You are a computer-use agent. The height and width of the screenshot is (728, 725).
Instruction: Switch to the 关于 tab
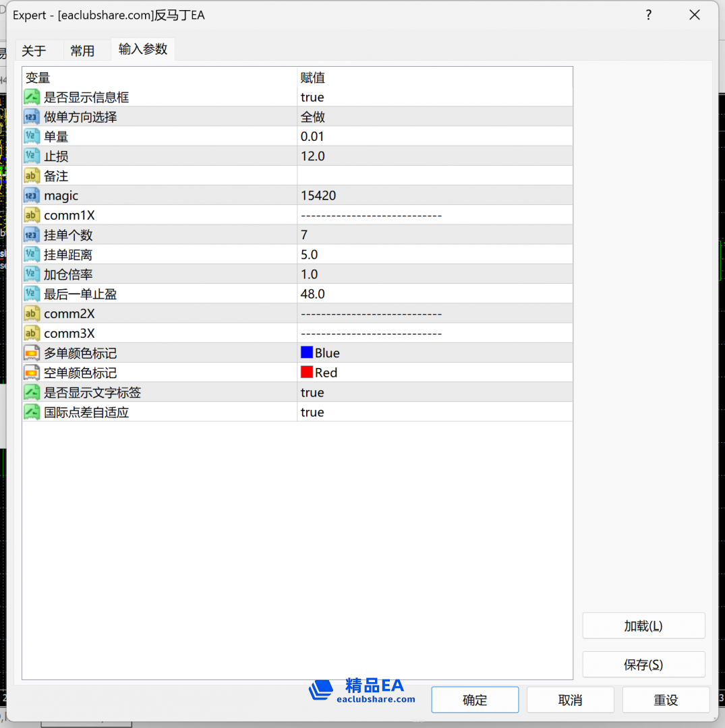34,51
